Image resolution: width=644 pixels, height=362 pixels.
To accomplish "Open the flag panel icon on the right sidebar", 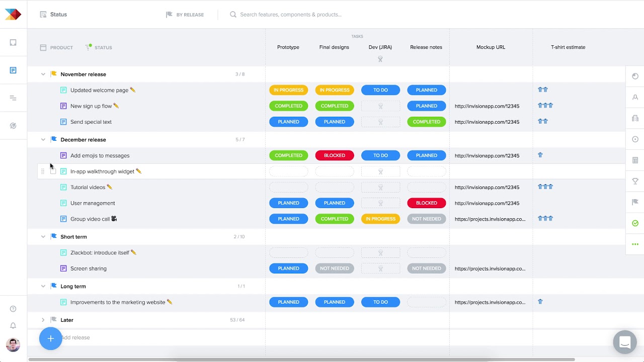I will click(x=635, y=202).
